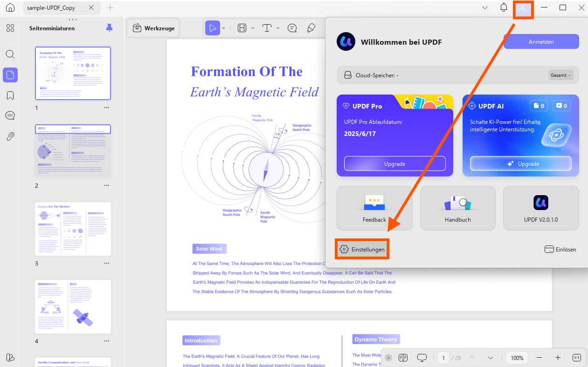Viewport: 588px width, 367px height.
Task: Open page display layout icon
Action: (403, 358)
